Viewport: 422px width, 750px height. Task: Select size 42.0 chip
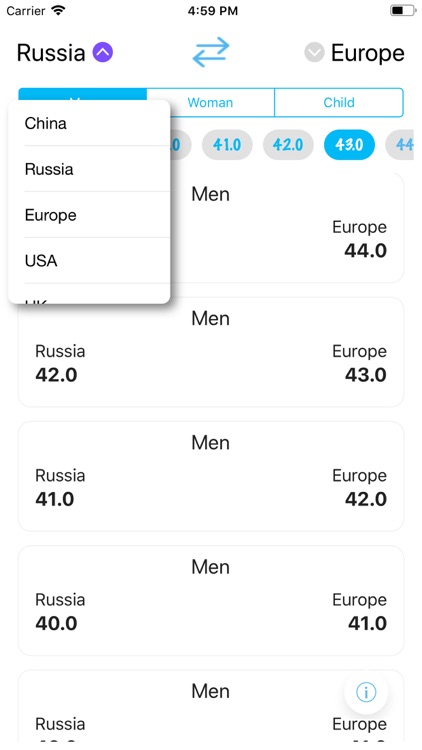288,144
